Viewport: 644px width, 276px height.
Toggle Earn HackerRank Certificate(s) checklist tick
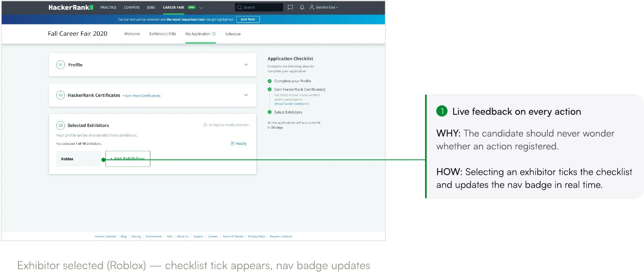point(269,89)
